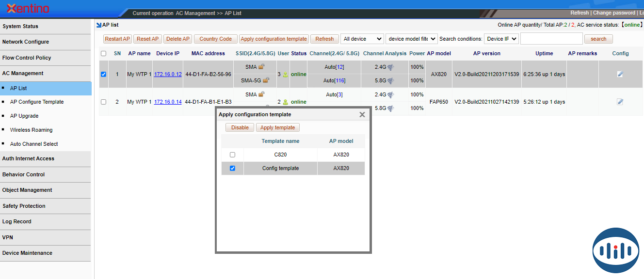This screenshot has height=279, width=644.
Task: Click 5.8G channel analysis icon for AX820
Action: coord(390,81)
